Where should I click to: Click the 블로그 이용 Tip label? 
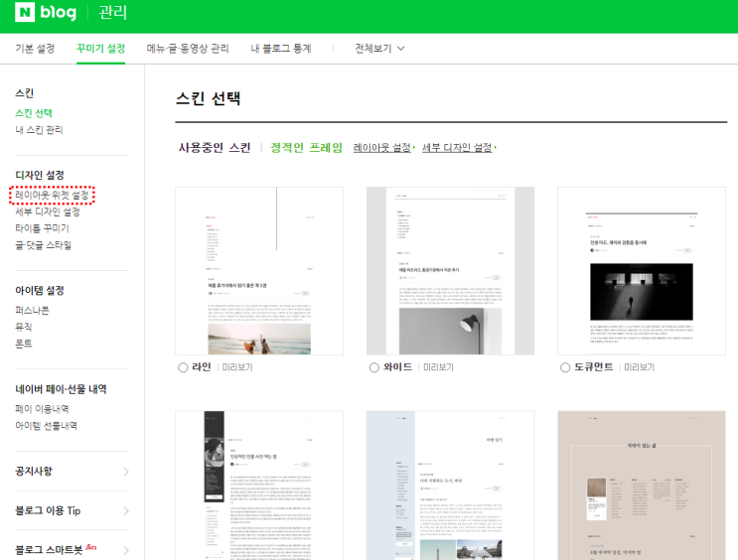click(x=48, y=510)
